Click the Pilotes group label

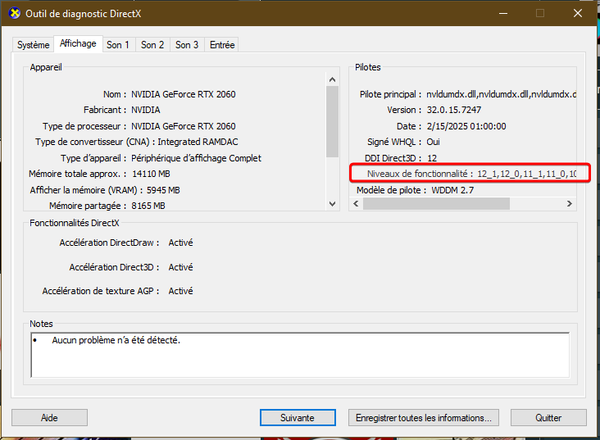[x=368, y=67]
